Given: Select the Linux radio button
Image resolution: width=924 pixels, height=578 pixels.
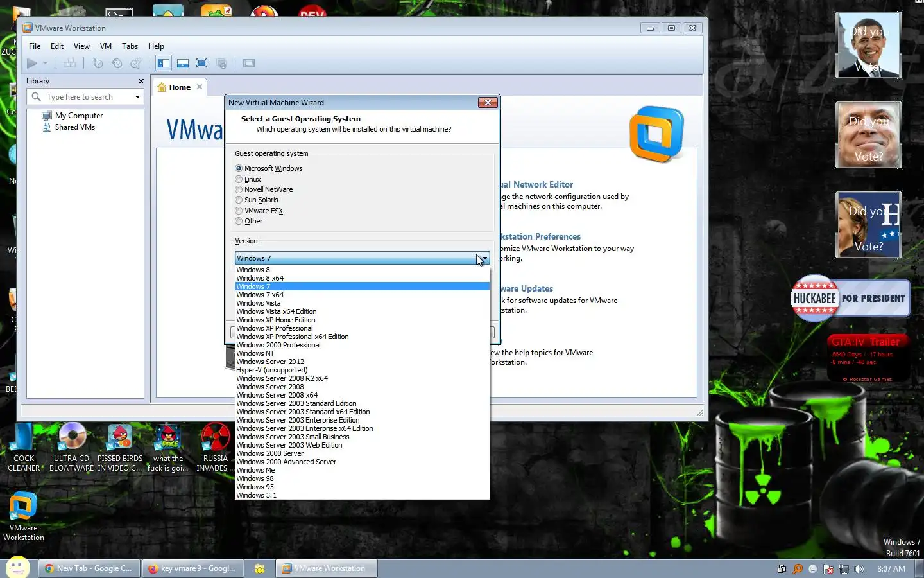Looking at the screenshot, I should (239, 179).
